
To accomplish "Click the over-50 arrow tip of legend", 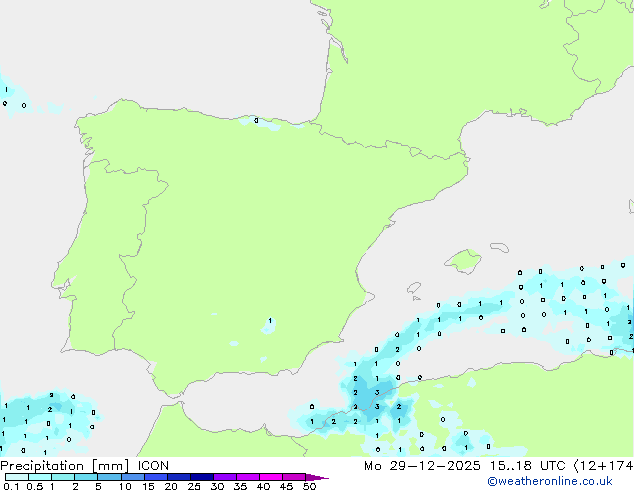I will point(317,477).
